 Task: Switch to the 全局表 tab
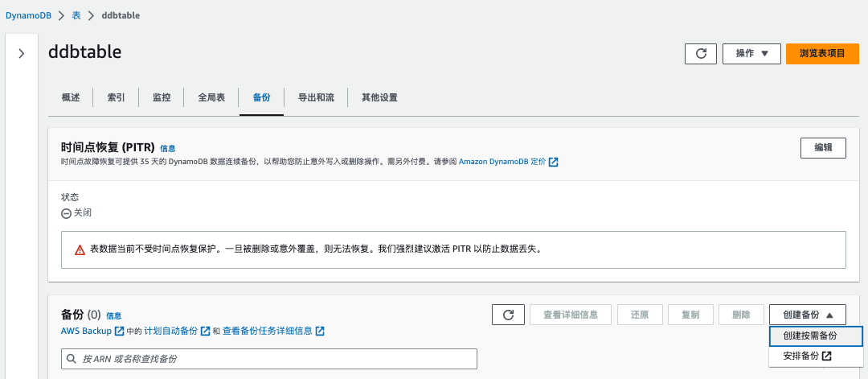pos(211,97)
